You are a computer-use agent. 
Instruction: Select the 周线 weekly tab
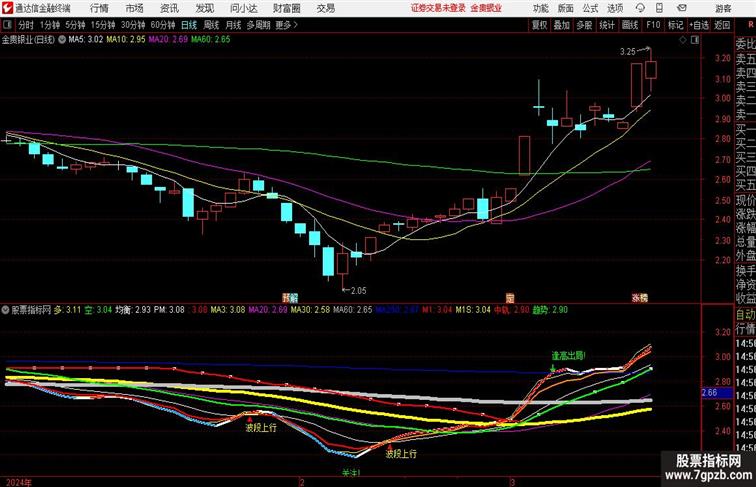point(211,25)
